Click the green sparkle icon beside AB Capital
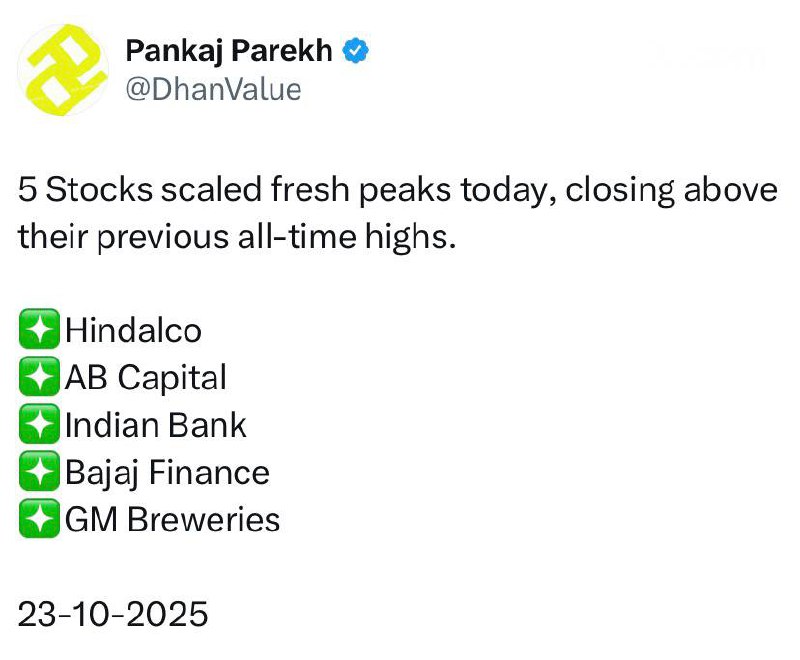The width and height of the screenshot is (800, 660). coord(38,378)
